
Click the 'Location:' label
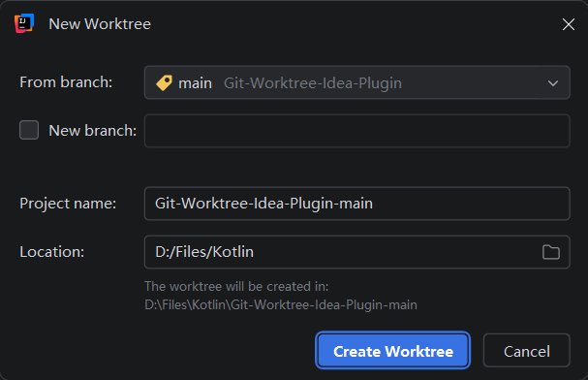click(x=51, y=252)
